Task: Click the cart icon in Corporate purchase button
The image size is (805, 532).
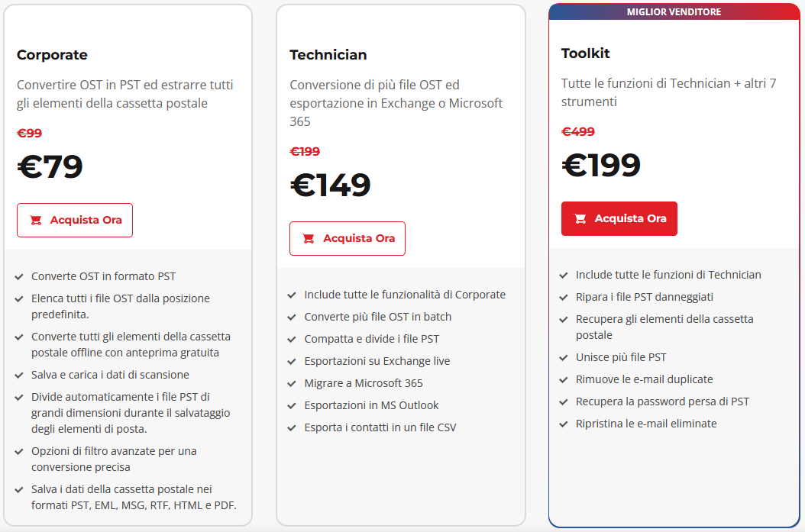Action: (36, 221)
